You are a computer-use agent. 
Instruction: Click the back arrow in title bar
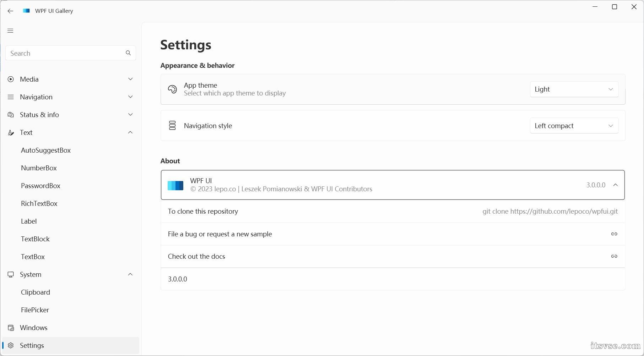10,11
